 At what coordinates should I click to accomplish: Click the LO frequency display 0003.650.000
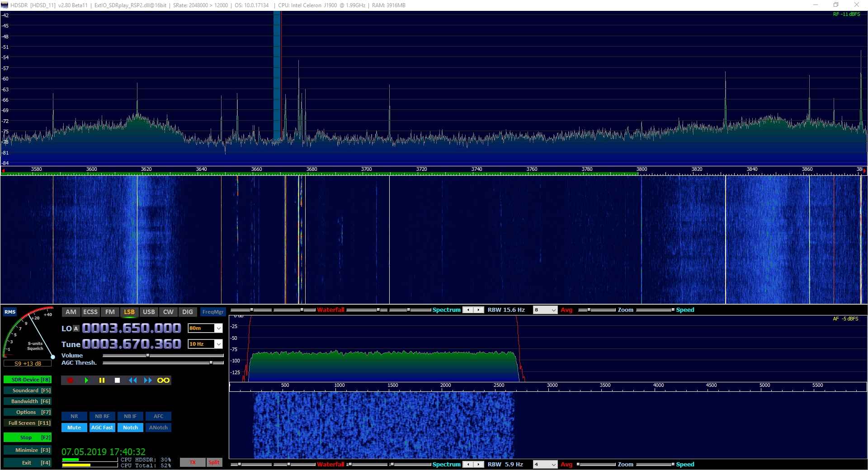point(132,328)
